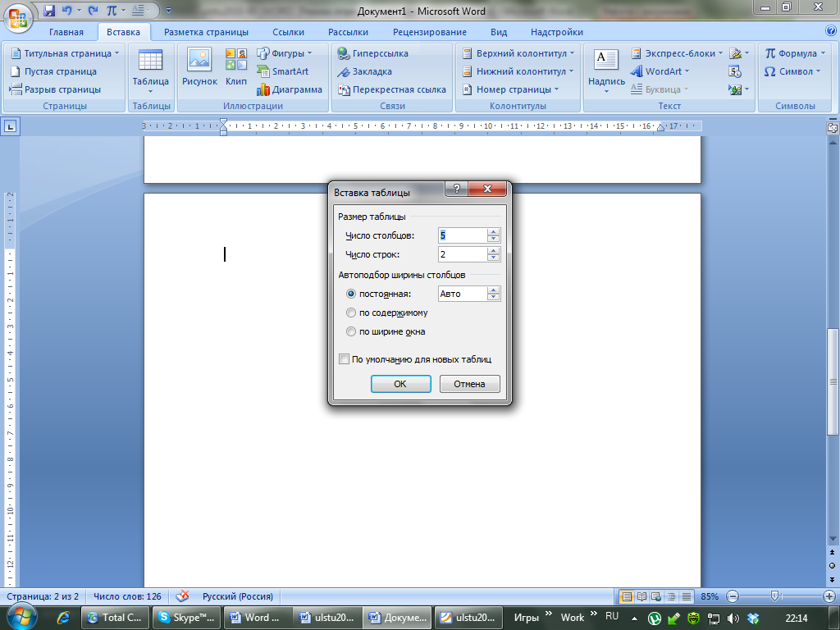Open the Надстройки tab
840x630 pixels.
click(557, 32)
